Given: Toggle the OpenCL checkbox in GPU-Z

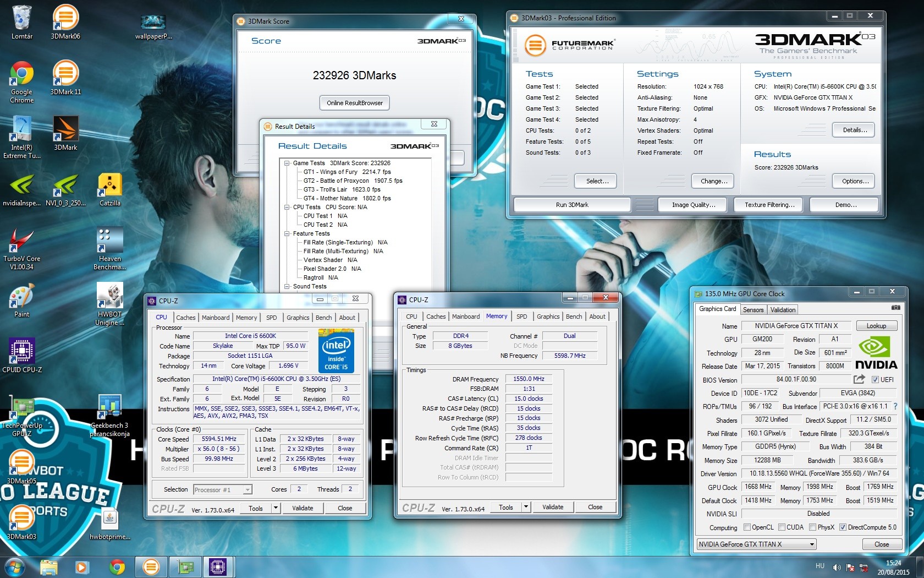Looking at the screenshot, I should (x=747, y=527).
